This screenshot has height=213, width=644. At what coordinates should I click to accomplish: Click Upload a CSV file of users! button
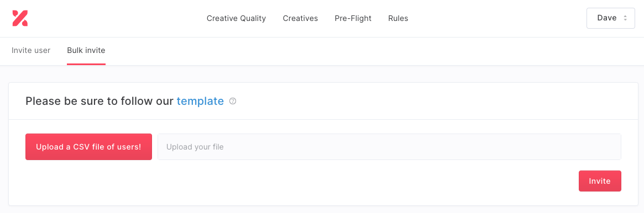pyautogui.click(x=88, y=147)
